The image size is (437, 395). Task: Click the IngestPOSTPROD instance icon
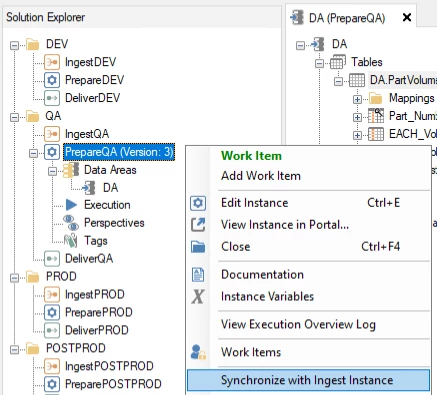(x=52, y=366)
